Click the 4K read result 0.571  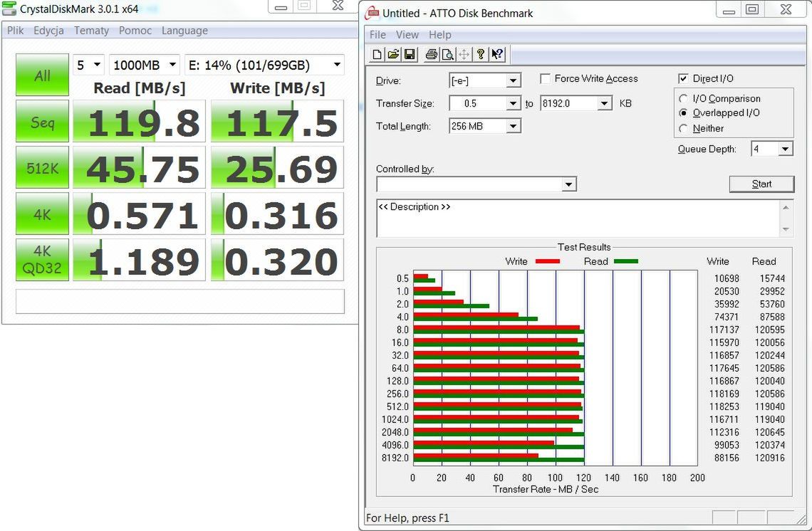coord(139,214)
